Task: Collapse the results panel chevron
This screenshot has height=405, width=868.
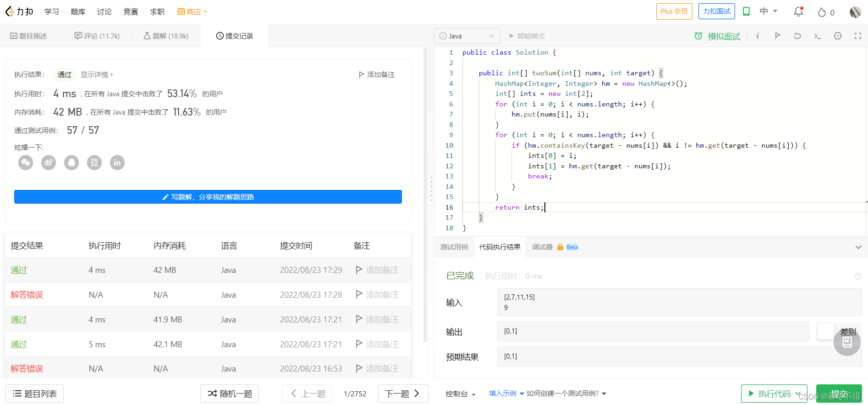Action: 858,247
